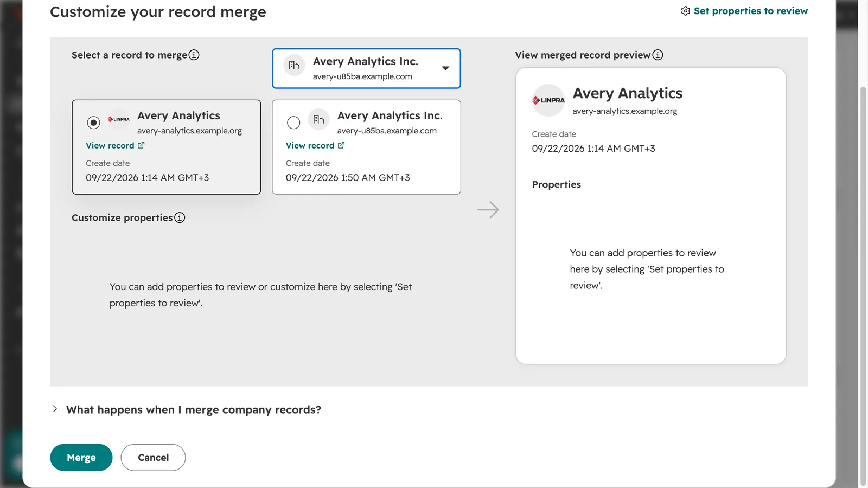Click the Cancel button
Viewport: 868px width, 488px height.
[153, 458]
